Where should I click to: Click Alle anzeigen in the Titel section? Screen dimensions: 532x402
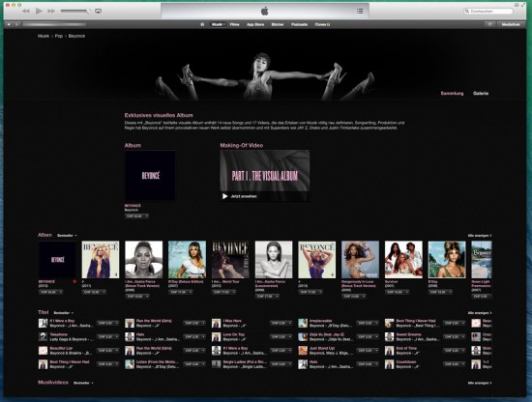(x=480, y=313)
